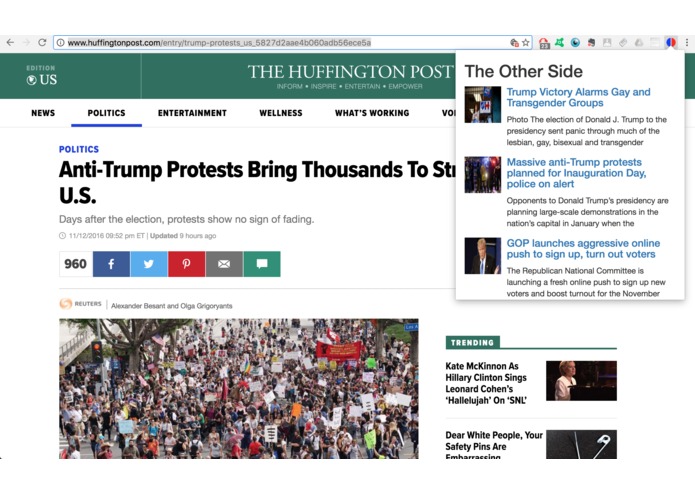This screenshot has width=695, height=494.
Task: Open Kate McKinnon As Hillary Clinton trending story
Action: pos(486,383)
